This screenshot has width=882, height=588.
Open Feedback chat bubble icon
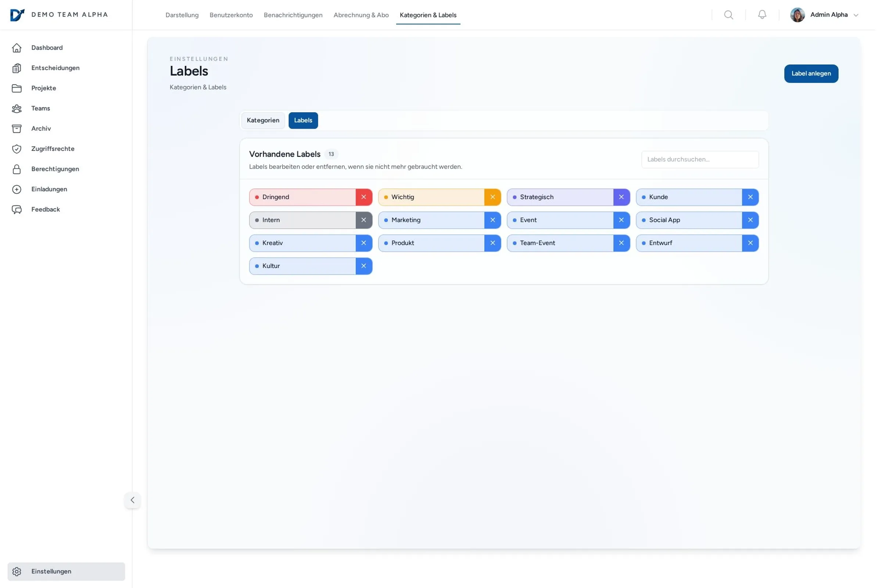pyautogui.click(x=17, y=209)
